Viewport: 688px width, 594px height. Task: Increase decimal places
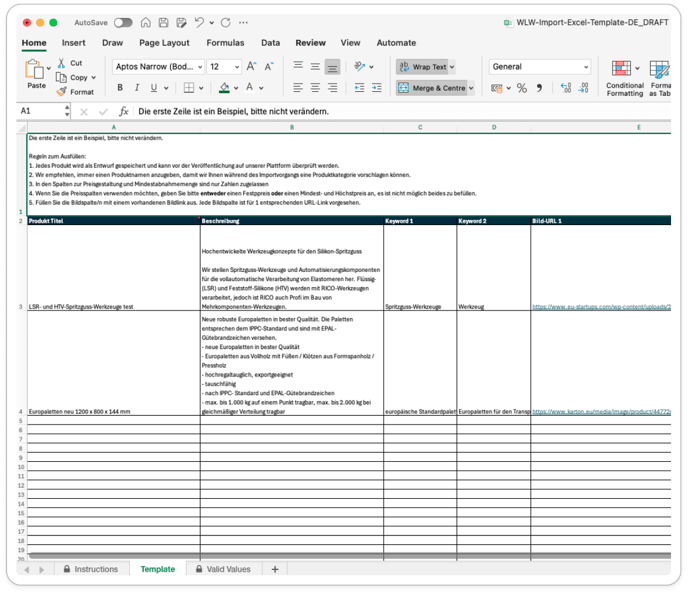click(566, 88)
